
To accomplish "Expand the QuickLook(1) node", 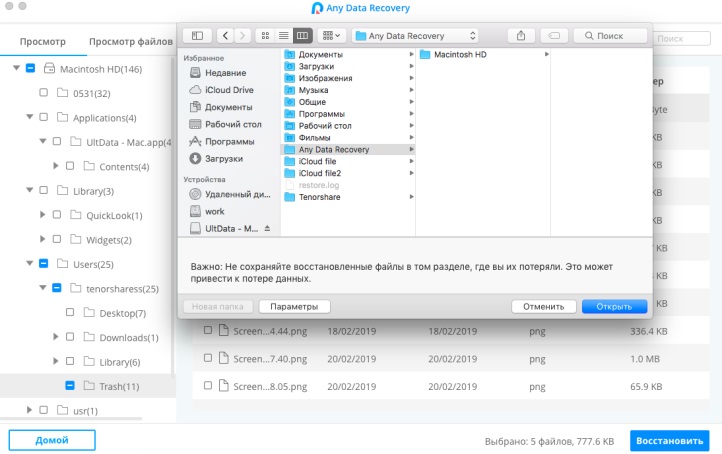I will [42, 215].
